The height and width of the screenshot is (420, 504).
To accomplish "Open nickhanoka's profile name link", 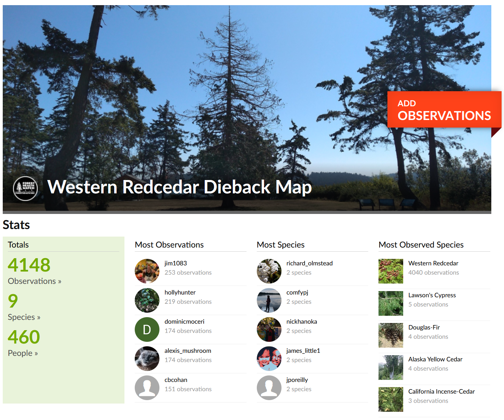I will tap(301, 322).
